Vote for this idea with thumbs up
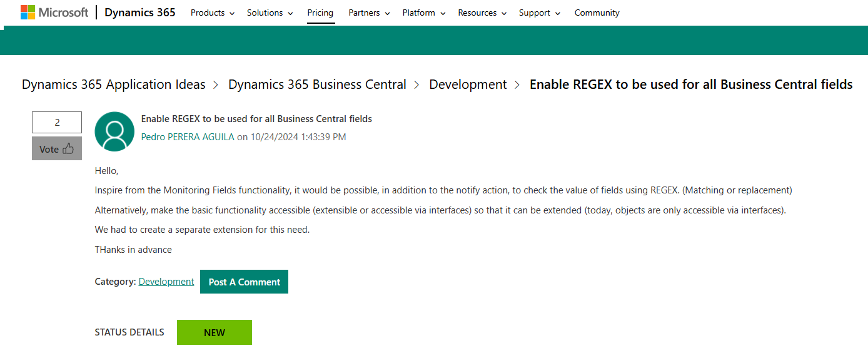Image resolution: width=868 pixels, height=348 pixels. (x=57, y=149)
